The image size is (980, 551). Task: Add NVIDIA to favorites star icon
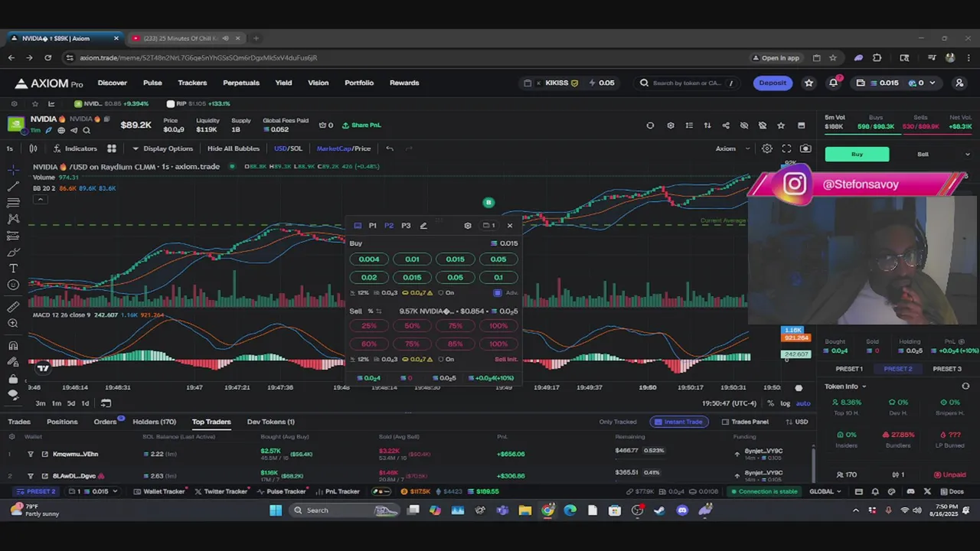coord(781,126)
